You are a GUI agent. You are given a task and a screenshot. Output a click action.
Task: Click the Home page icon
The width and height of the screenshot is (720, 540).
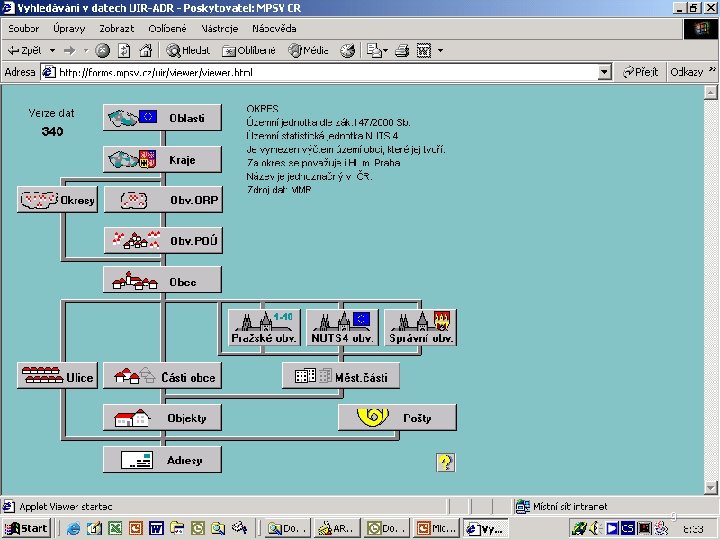pos(146,51)
